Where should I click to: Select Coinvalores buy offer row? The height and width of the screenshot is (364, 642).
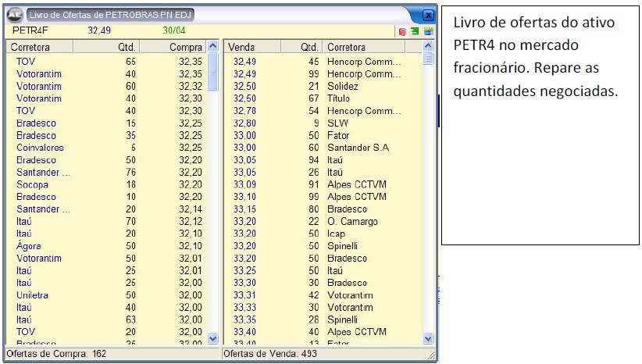coord(106,148)
